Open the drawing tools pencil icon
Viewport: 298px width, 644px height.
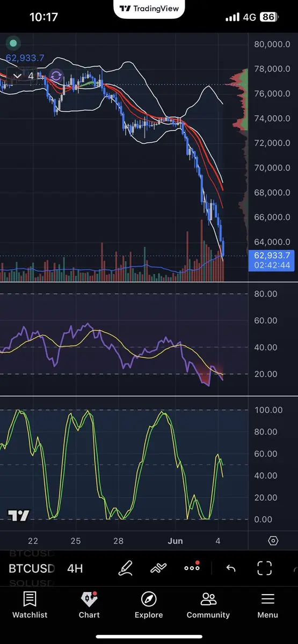(126, 568)
